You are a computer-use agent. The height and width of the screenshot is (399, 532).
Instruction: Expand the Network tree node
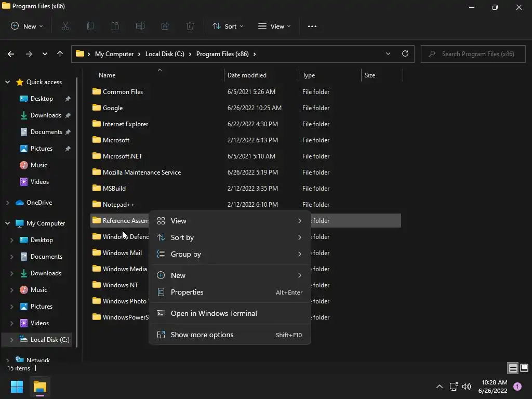coord(7,361)
